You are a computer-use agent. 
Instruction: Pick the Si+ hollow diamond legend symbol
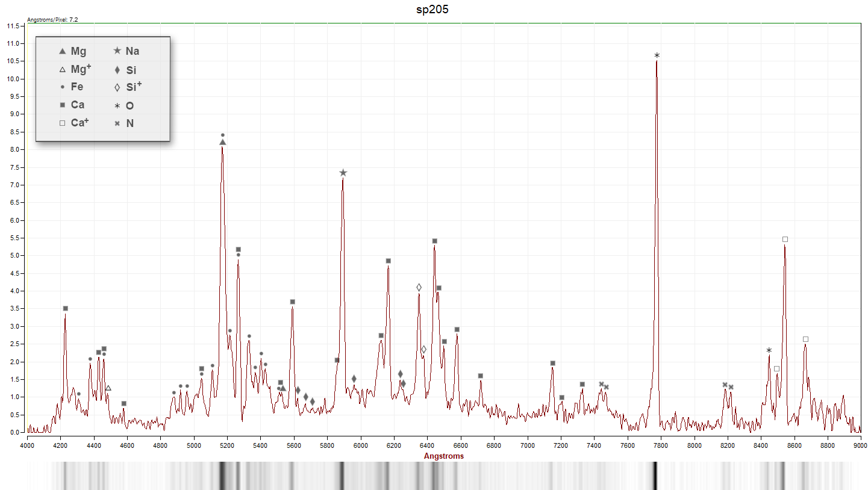tap(117, 87)
